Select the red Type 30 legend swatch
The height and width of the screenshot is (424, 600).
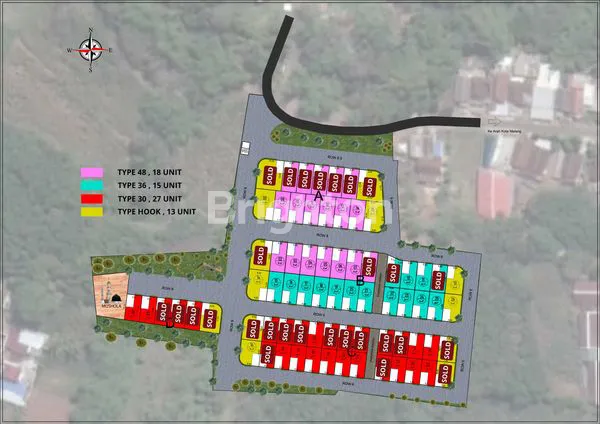92,199
